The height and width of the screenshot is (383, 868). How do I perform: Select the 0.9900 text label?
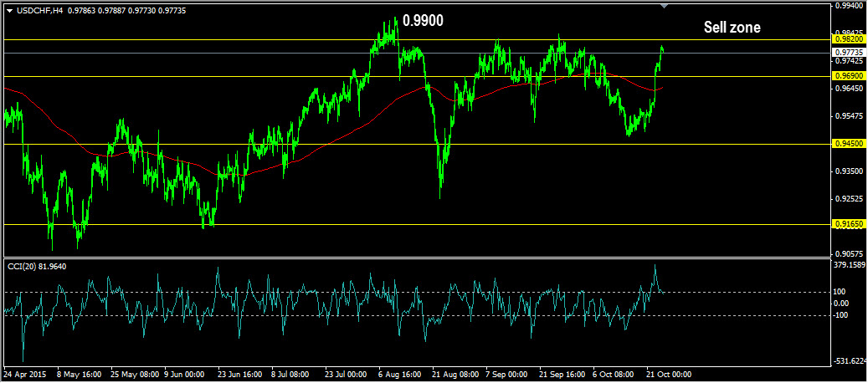point(423,21)
